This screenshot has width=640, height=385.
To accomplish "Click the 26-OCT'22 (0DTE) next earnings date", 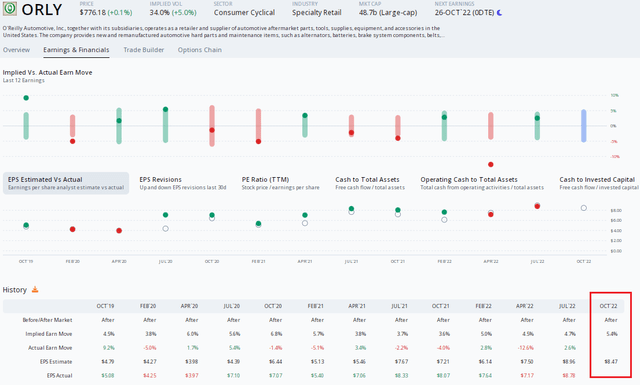I will 464,13.
